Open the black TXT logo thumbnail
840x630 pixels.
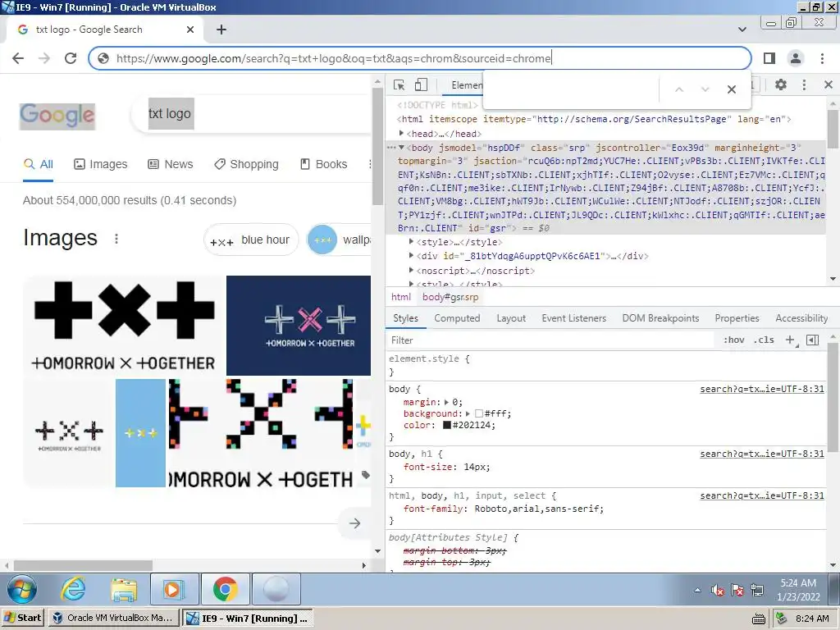pos(124,326)
